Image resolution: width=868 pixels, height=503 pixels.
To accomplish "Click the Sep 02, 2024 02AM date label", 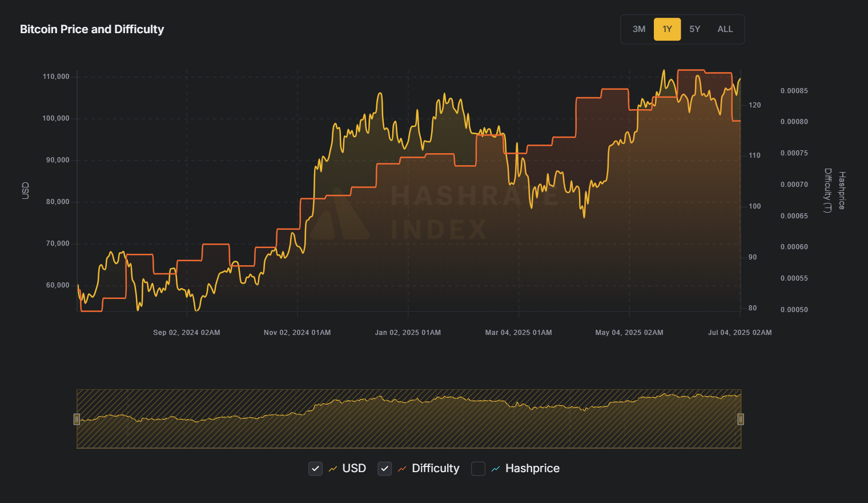I will point(187,333).
